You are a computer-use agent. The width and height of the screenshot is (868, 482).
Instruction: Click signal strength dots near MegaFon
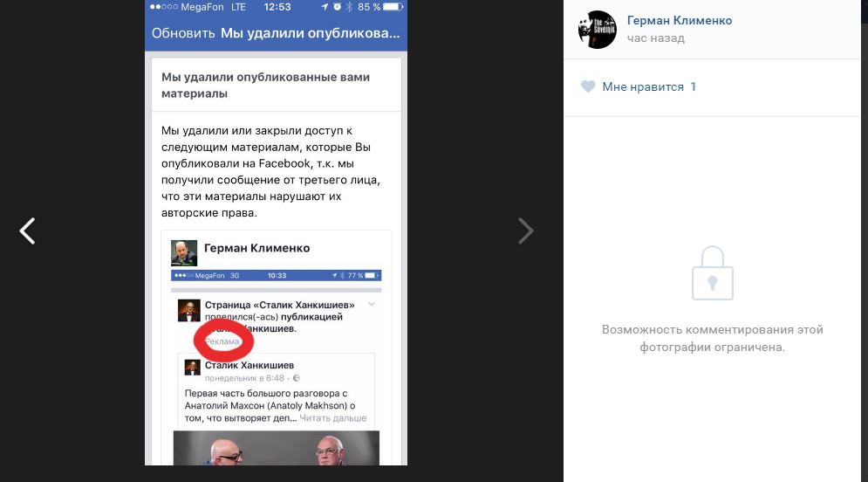164,7
